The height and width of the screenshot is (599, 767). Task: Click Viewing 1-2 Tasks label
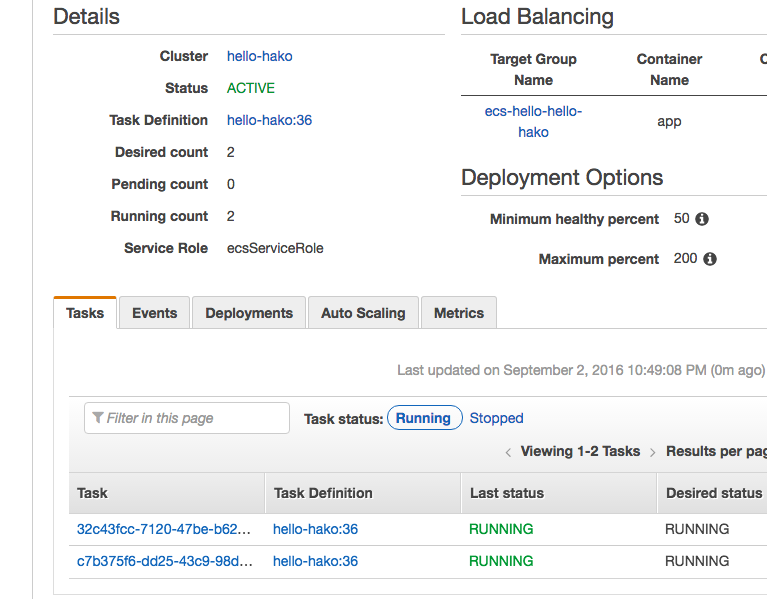(x=580, y=451)
